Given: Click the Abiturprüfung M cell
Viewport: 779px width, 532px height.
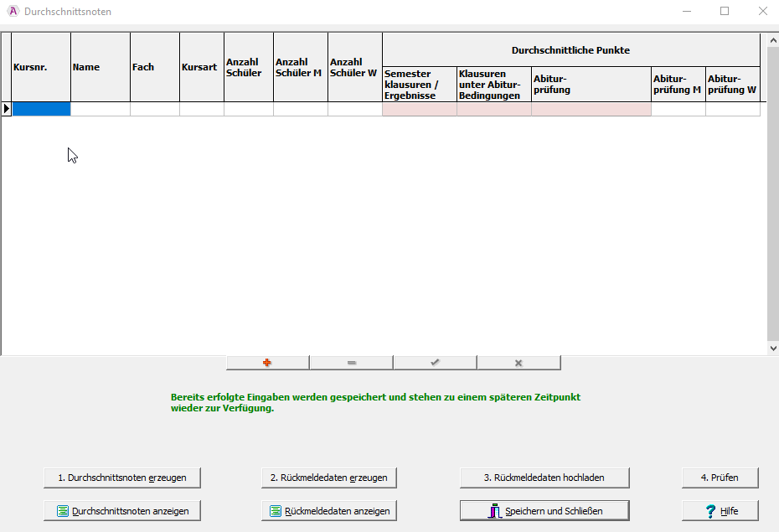Looking at the screenshot, I should (678, 109).
